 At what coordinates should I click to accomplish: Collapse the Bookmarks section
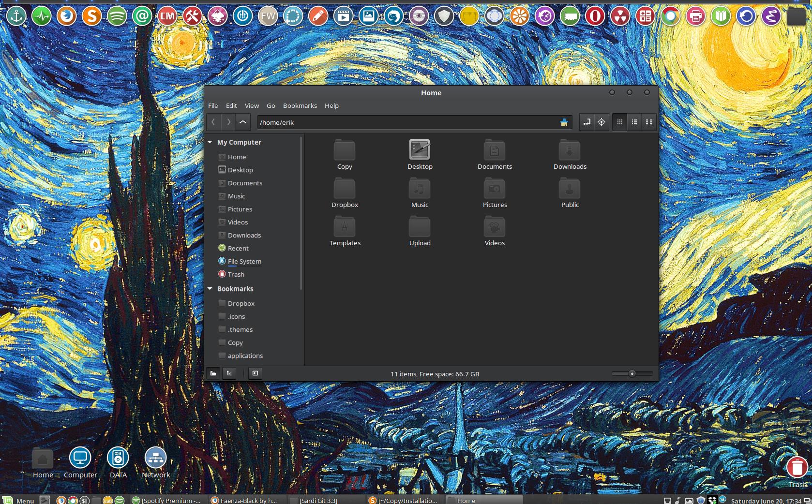pos(210,289)
